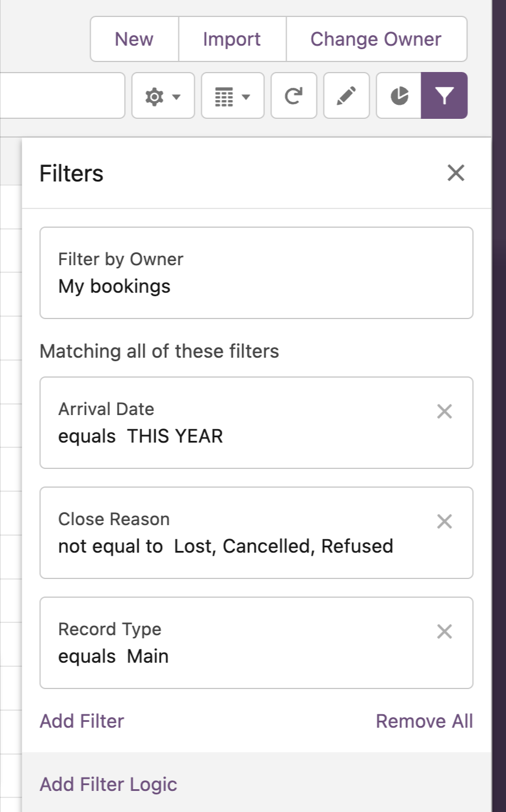Expand the table display options dropdown

(233, 95)
